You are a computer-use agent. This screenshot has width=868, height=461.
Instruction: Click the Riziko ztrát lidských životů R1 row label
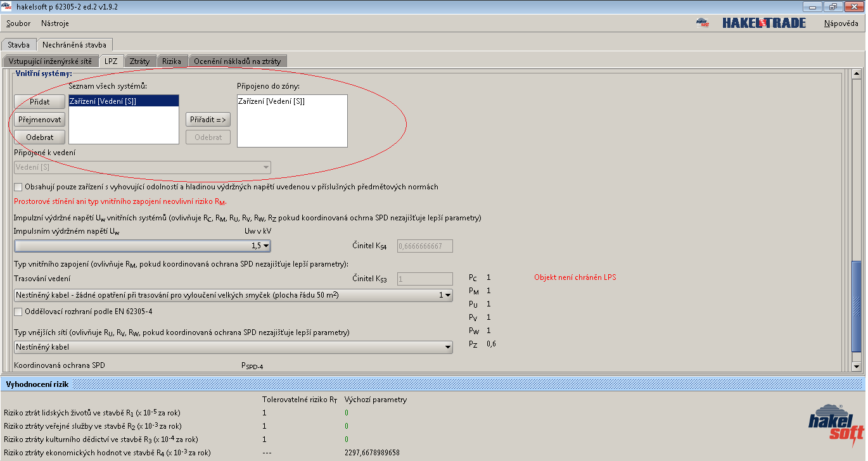(93, 413)
